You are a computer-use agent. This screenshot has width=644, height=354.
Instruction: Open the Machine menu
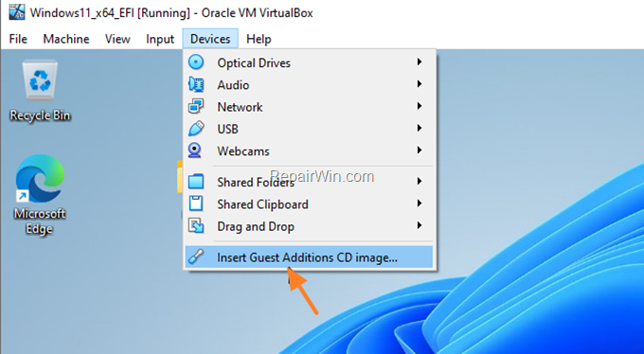[x=66, y=39]
